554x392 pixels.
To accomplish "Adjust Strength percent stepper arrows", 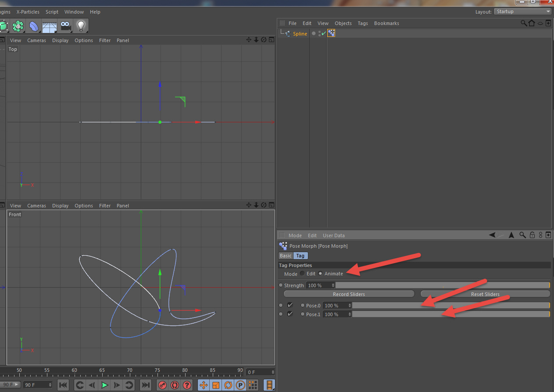I will pos(333,285).
